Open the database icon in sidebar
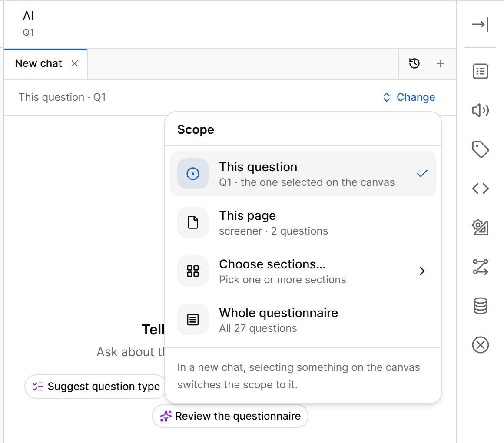The height and width of the screenshot is (443, 504). tap(480, 306)
